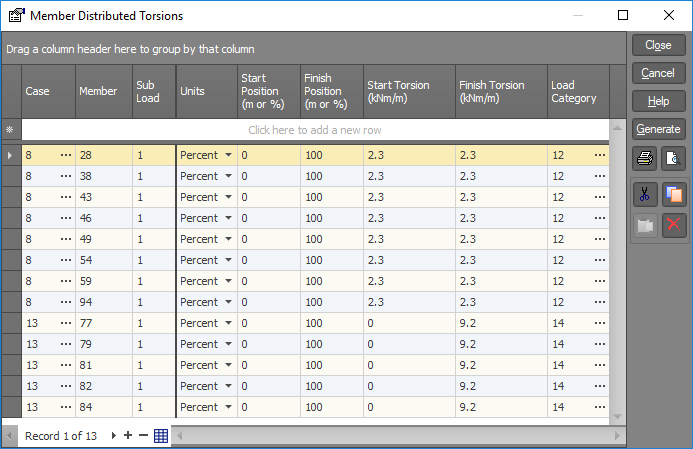Screen dimensions: 693x449
Task: Click the Cut scissors icon
Action: pos(644,195)
